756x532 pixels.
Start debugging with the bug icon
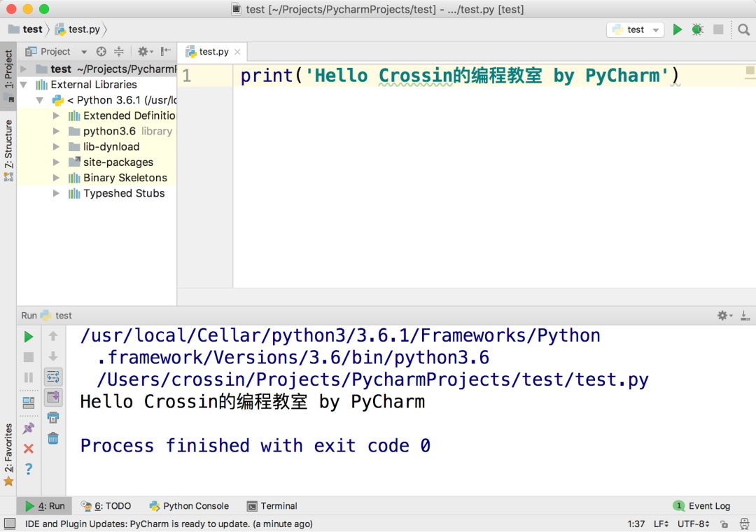point(697,30)
